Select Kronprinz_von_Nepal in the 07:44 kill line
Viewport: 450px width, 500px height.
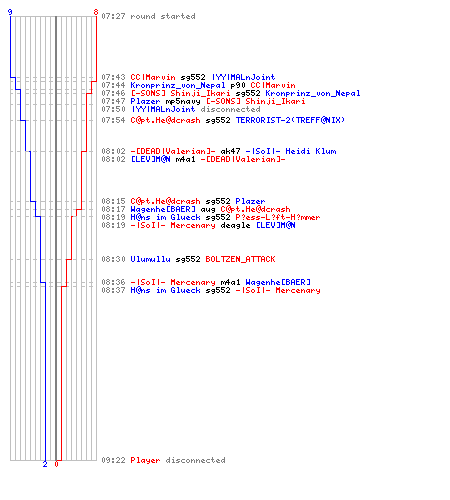(178, 85)
